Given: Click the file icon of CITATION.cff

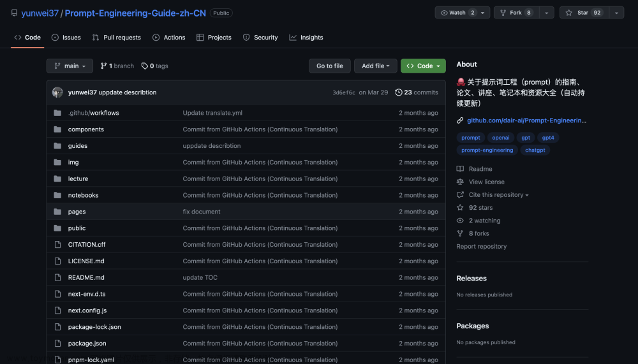Looking at the screenshot, I should pyautogui.click(x=57, y=244).
